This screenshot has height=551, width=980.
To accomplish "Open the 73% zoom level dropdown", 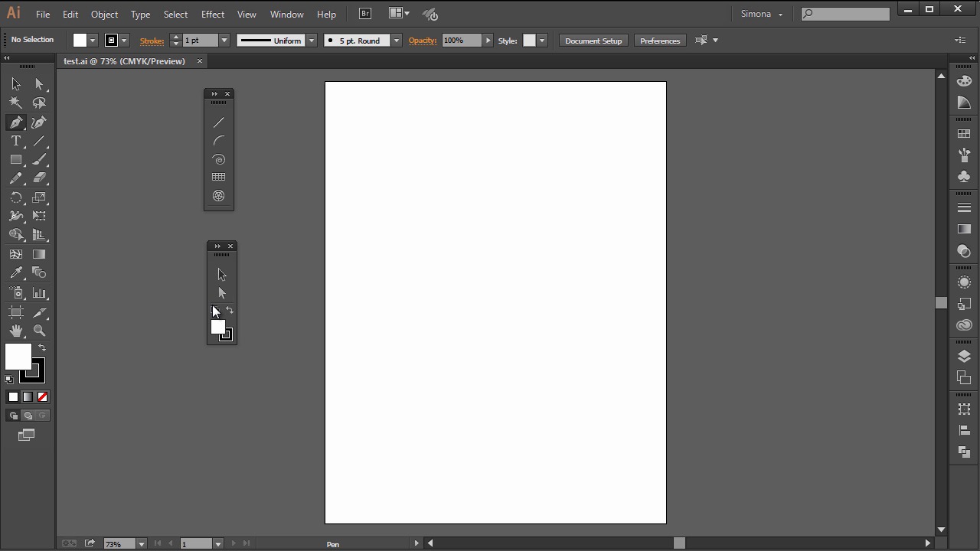I will [x=141, y=543].
